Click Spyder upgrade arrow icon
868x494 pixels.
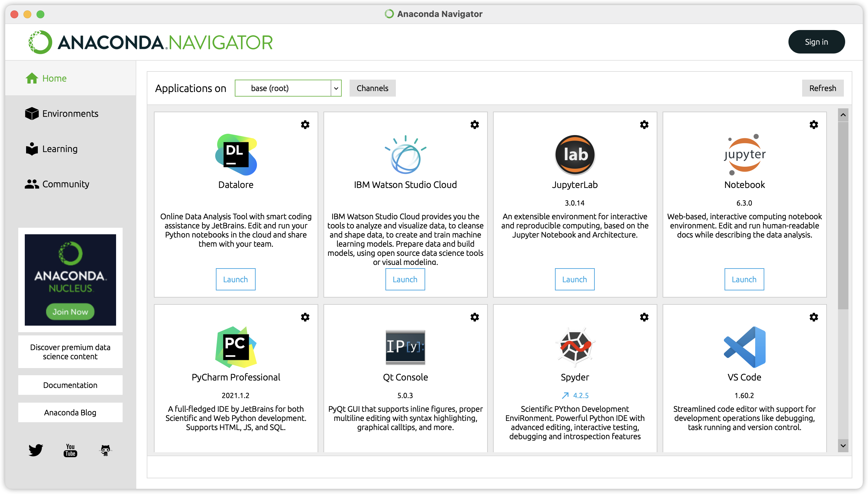(x=565, y=395)
